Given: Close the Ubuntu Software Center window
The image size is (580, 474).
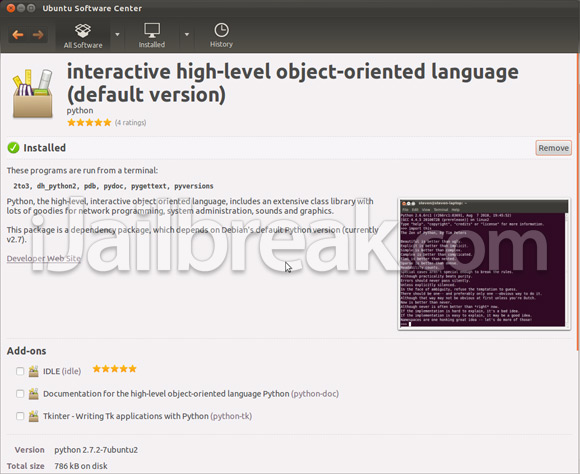Looking at the screenshot, I should tap(11, 8).
